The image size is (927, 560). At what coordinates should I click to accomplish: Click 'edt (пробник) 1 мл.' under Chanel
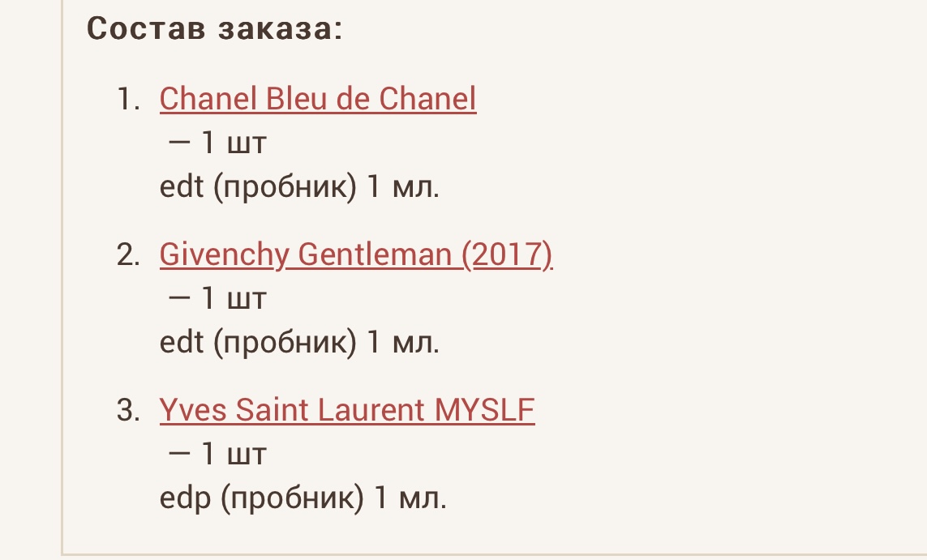pyautogui.click(x=299, y=188)
